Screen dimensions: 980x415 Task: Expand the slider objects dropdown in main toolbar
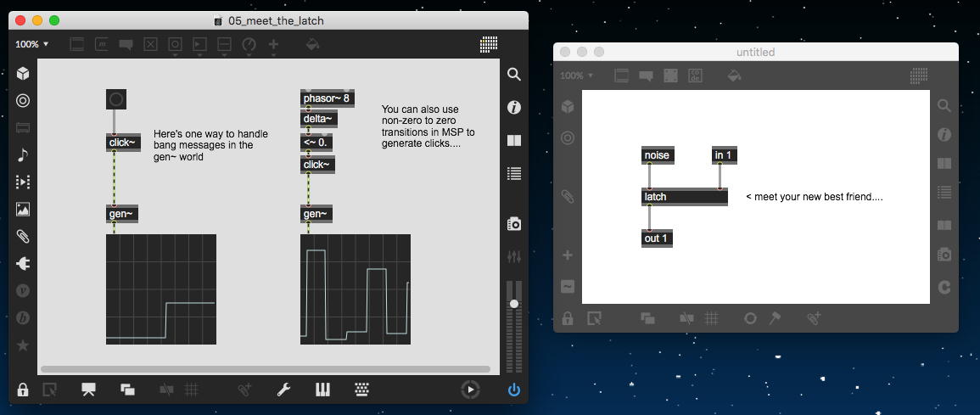(224, 46)
